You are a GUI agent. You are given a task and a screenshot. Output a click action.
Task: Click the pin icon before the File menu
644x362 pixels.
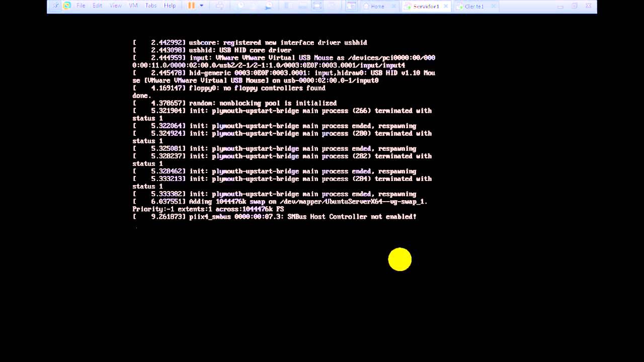(x=56, y=6)
